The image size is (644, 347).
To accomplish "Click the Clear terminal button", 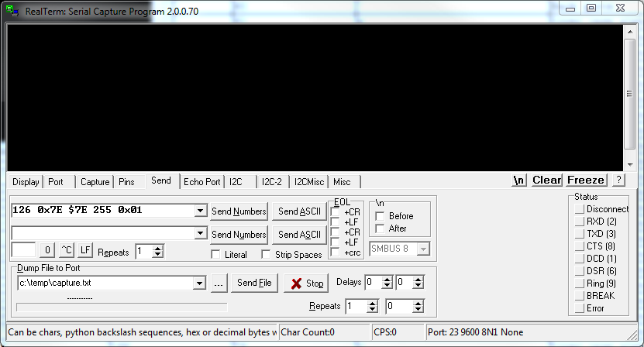I will point(546,180).
